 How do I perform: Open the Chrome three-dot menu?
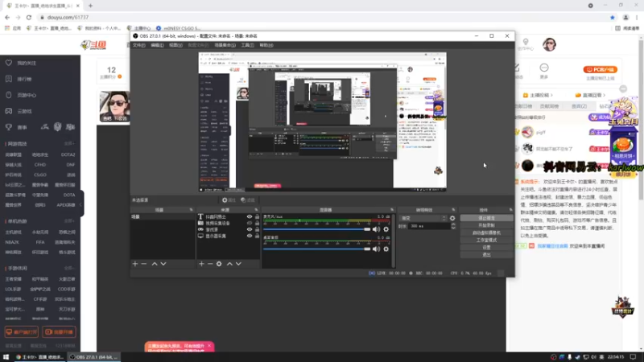click(x=637, y=17)
